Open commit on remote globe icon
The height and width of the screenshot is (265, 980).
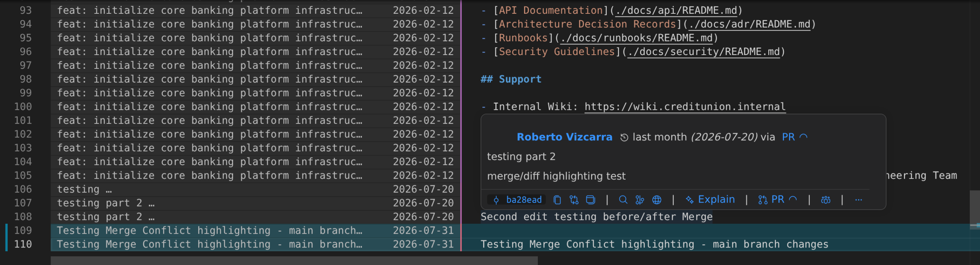(657, 200)
